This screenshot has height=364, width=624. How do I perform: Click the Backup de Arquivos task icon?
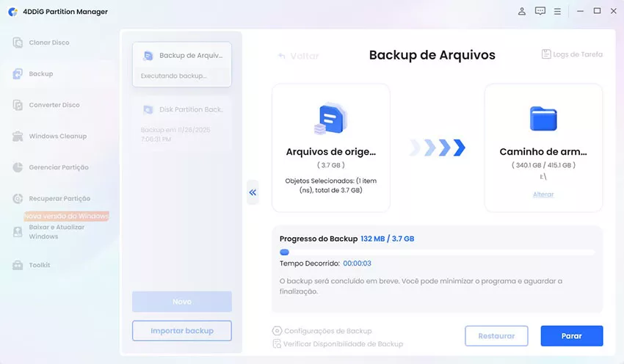(148, 56)
